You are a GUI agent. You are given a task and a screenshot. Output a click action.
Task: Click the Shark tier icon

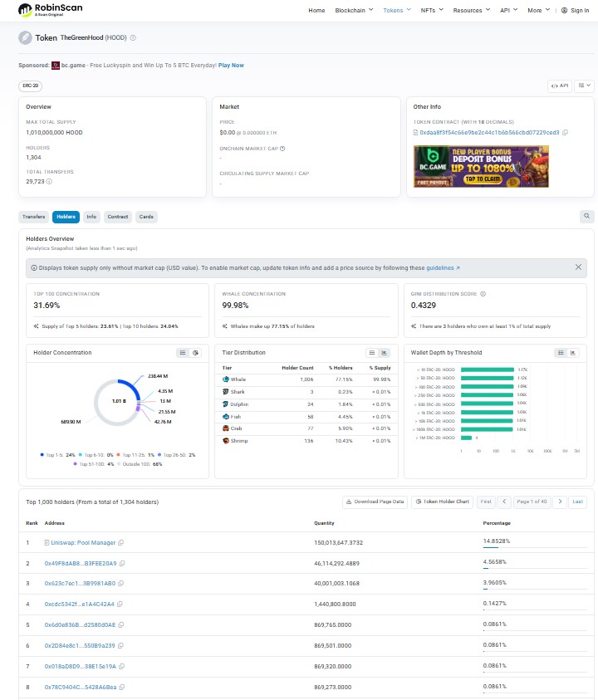click(x=226, y=391)
